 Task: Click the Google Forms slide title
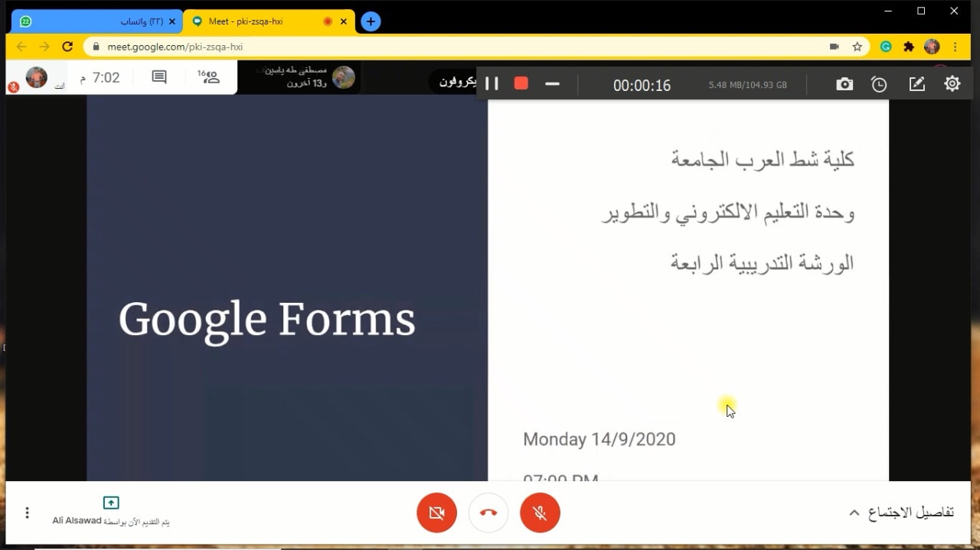[267, 319]
